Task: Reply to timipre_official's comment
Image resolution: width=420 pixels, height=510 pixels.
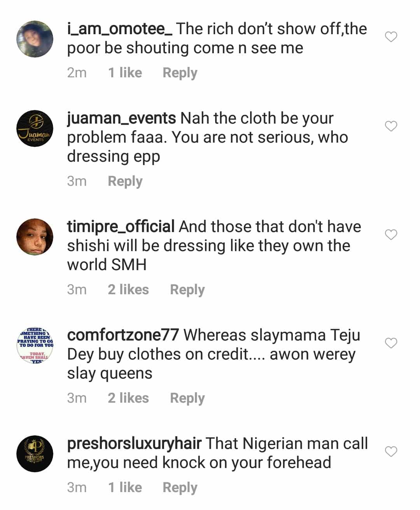Action: [187, 290]
